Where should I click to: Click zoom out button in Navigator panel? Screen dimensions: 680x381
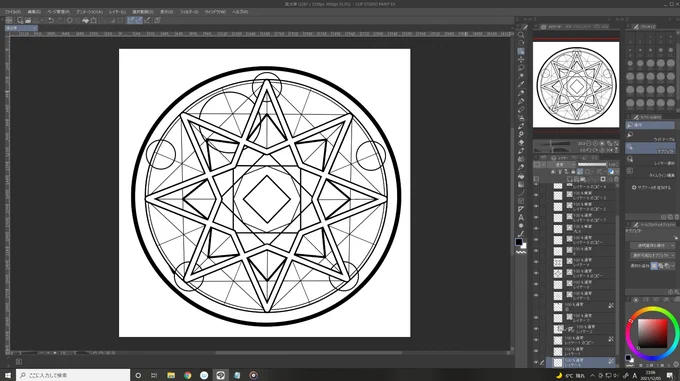[588, 143]
